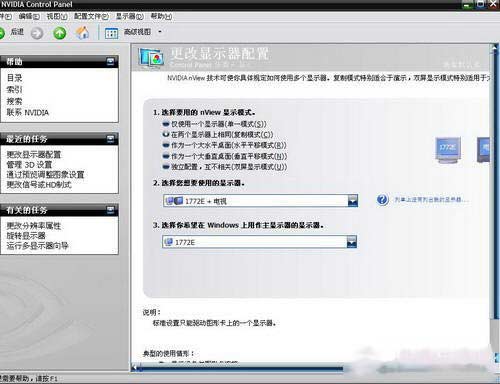
Task: Open the 编辑(E) menu
Action: coord(29,16)
